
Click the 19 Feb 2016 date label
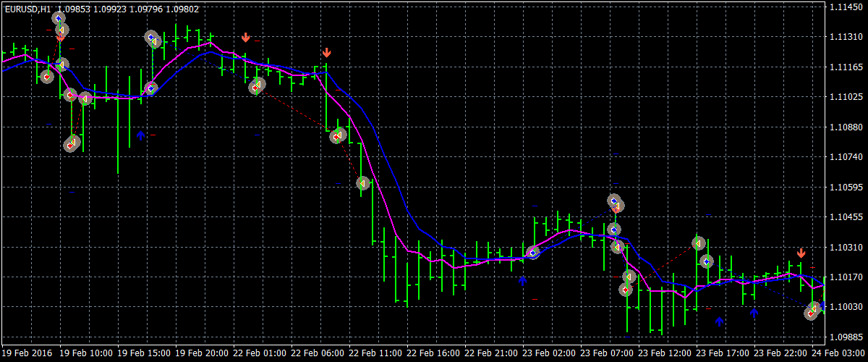coord(27,353)
